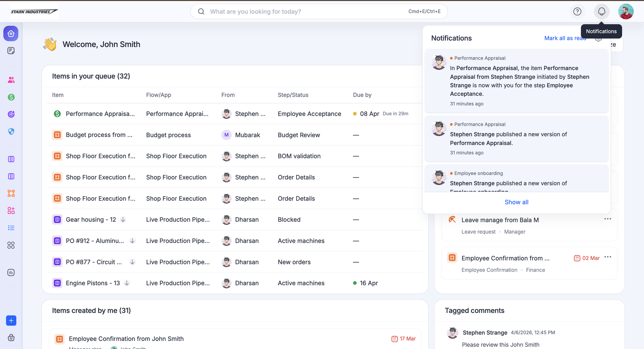Select the purple target icon in sidebar
644x349 pixels.
tap(11, 114)
